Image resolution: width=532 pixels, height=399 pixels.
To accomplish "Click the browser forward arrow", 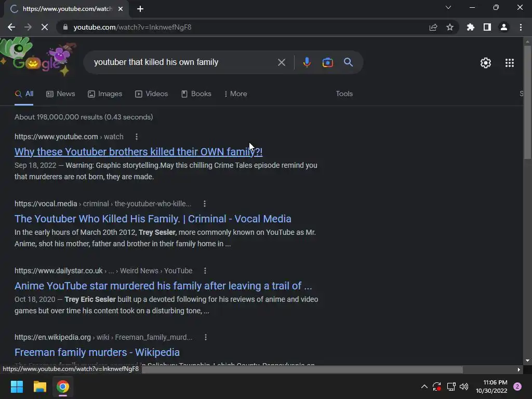I will [x=28, y=27].
